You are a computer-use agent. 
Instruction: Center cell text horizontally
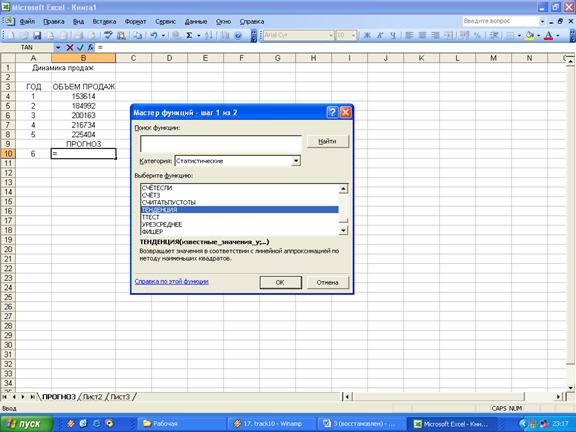(422, 35)
